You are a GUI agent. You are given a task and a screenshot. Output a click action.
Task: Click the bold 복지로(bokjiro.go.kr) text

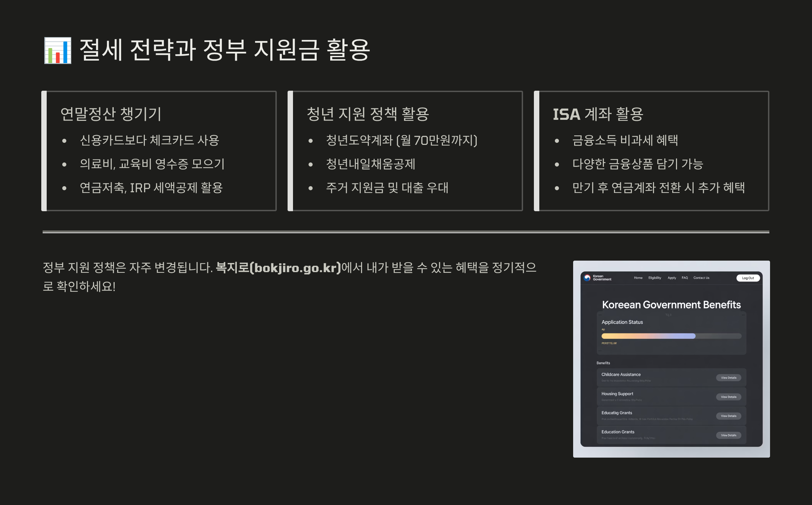[x=278, y=268]
